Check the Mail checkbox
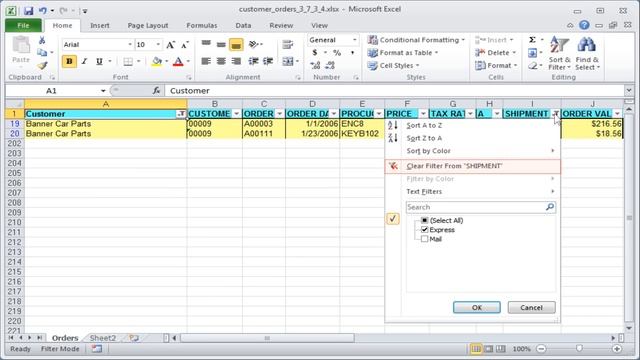 point(424,239)
